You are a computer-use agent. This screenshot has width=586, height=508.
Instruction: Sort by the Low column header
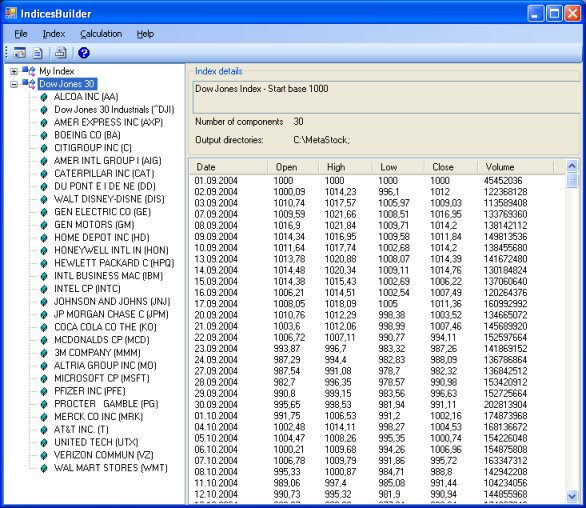398,167
